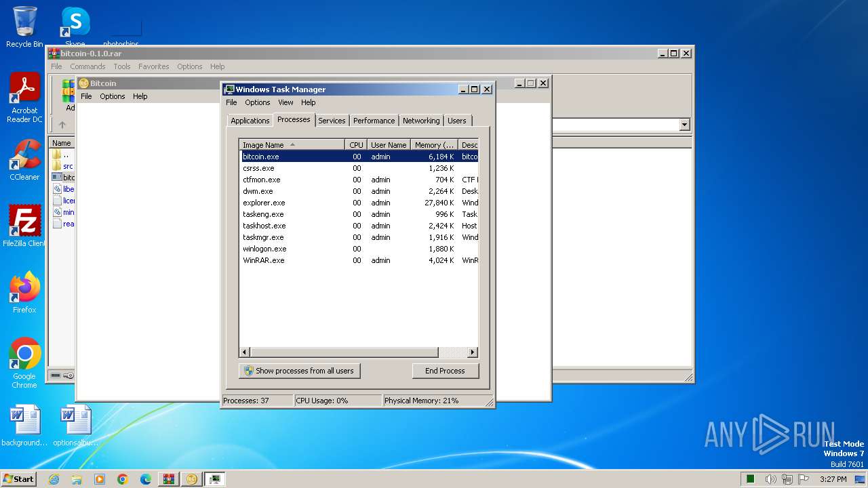Open Task Manager Options menu
This screenshot has width=868, height=488.
pos(257,102)
